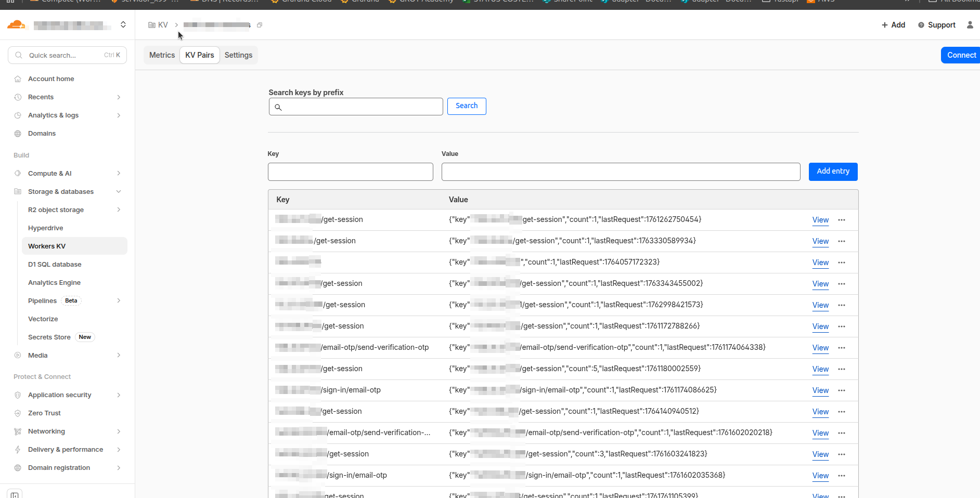
Task: Open the Settings tab
Action: click(238, 55)
